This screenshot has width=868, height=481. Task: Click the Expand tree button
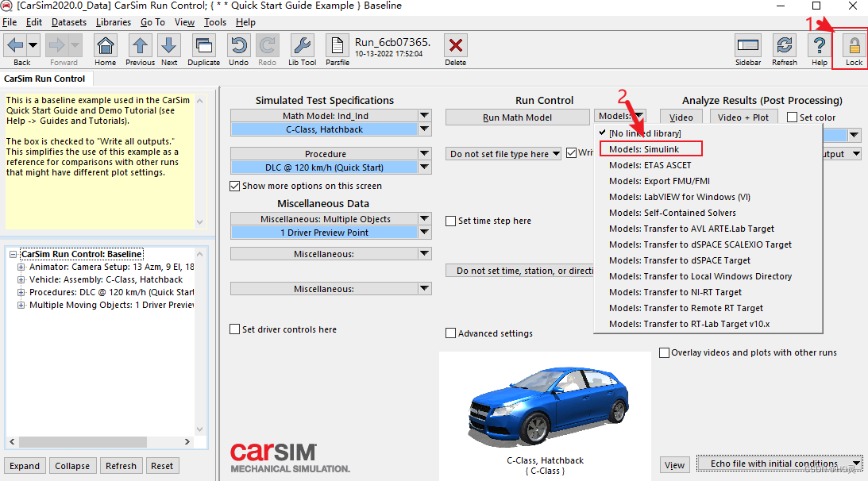coord(25,465)
